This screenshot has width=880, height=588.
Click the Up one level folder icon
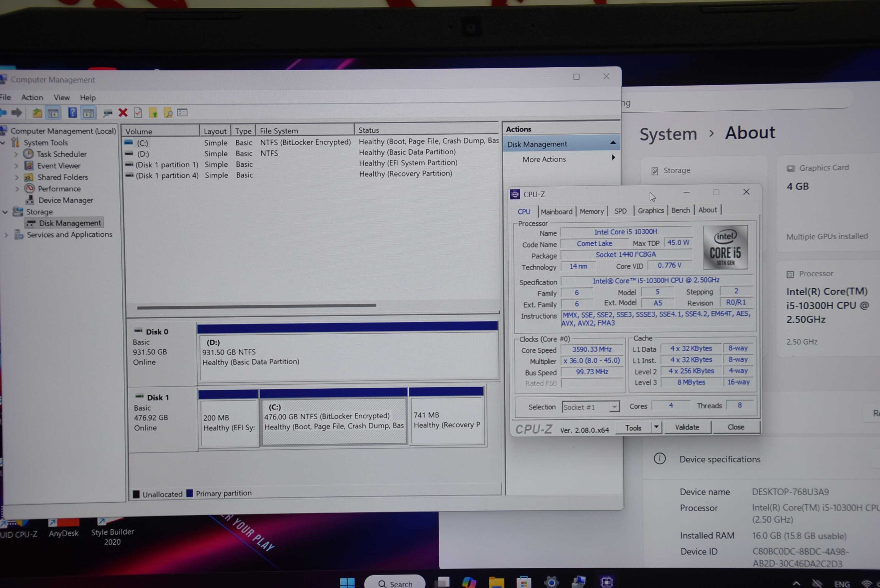[x=37, y=112]
